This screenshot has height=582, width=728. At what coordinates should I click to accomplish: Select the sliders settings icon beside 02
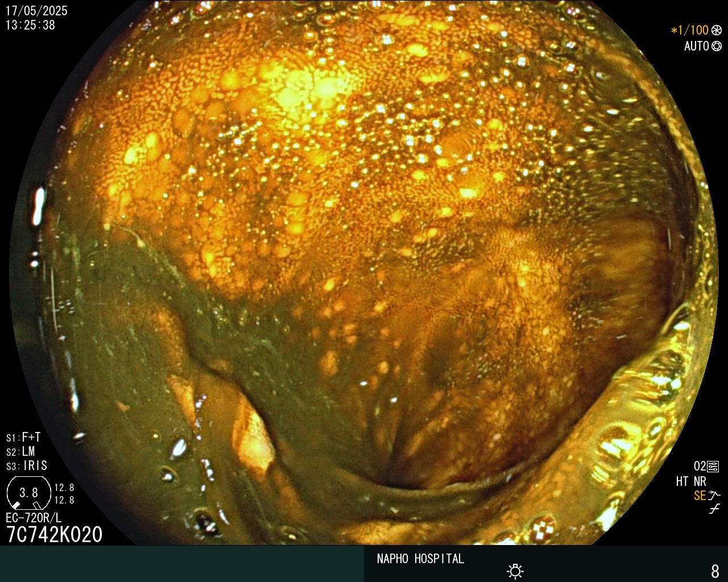click(713, 467)
